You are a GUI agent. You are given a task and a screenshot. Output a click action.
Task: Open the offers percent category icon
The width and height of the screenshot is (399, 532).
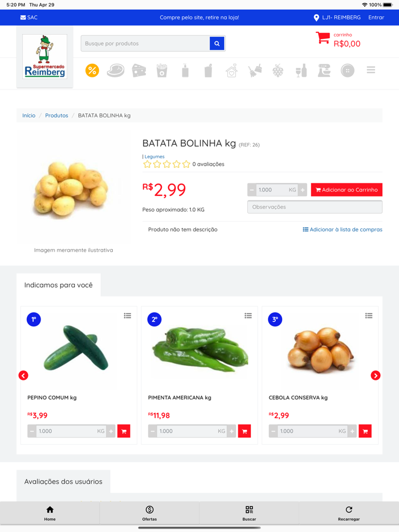(x=92, y=71)
